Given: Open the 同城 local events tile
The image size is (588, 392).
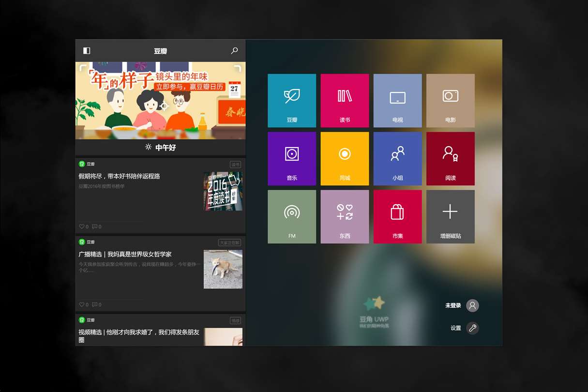Looking at the screenshot, I should point(345,159).
